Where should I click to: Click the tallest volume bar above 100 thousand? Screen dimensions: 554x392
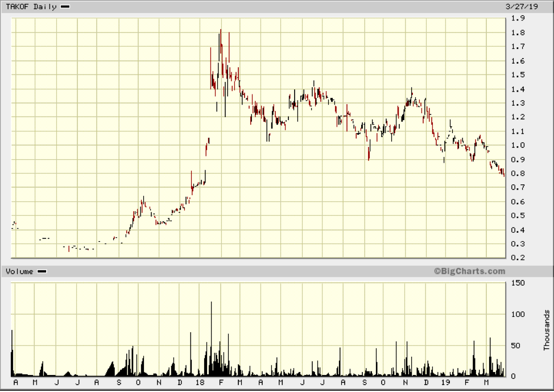(x=211, y=339)
